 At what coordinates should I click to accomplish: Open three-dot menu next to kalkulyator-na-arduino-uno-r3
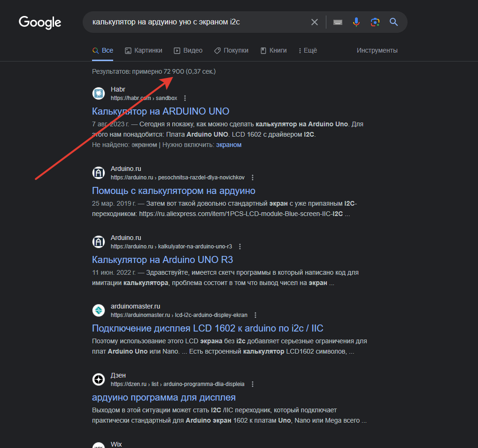click(240, 247)
